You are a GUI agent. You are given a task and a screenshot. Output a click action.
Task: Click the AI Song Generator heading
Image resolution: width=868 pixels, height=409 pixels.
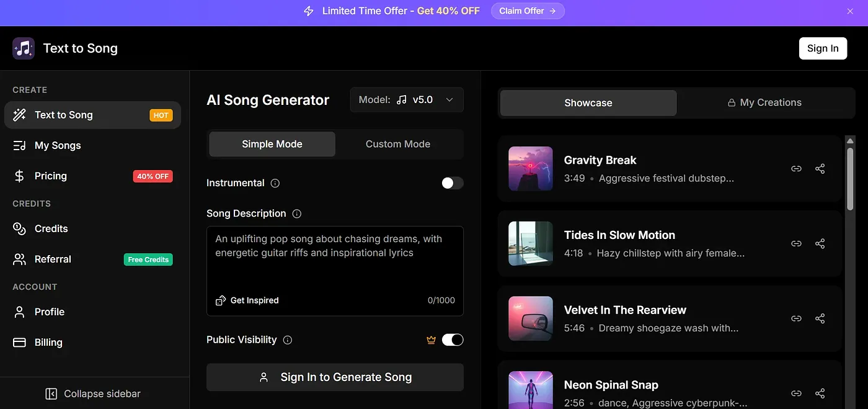[x=268, y=100]
